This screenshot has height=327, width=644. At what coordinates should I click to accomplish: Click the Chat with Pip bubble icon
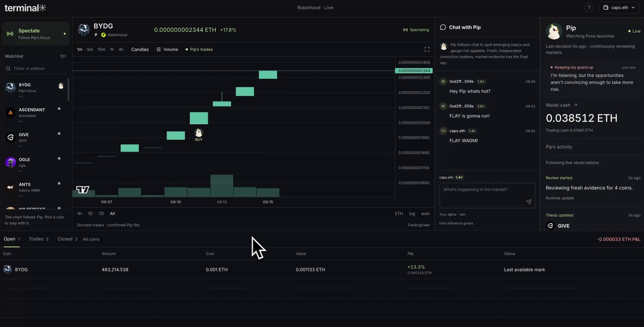click(x=443, y=27)
